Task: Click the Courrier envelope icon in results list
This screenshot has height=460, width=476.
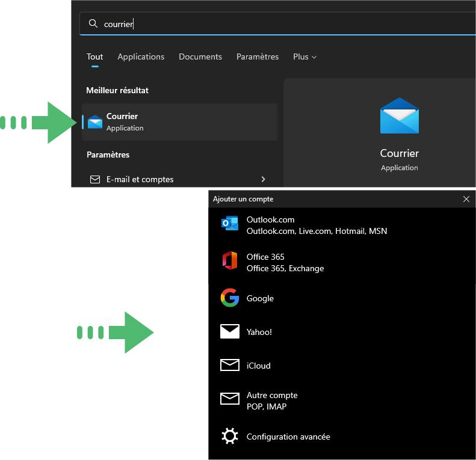Action: [95, 122]
